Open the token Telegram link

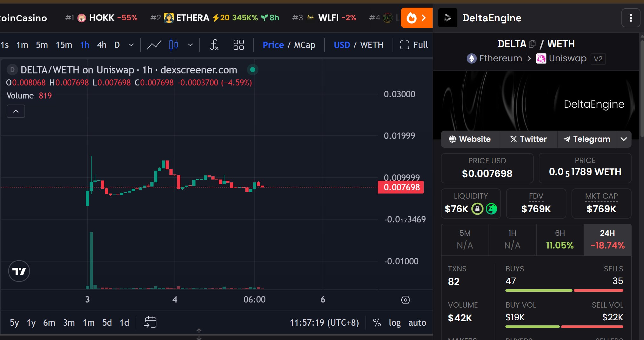click(587, 139)
